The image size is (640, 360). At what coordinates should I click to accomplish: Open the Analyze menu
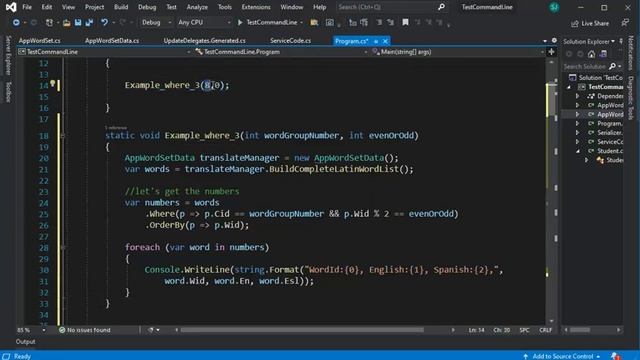click(x=197, y=7)
